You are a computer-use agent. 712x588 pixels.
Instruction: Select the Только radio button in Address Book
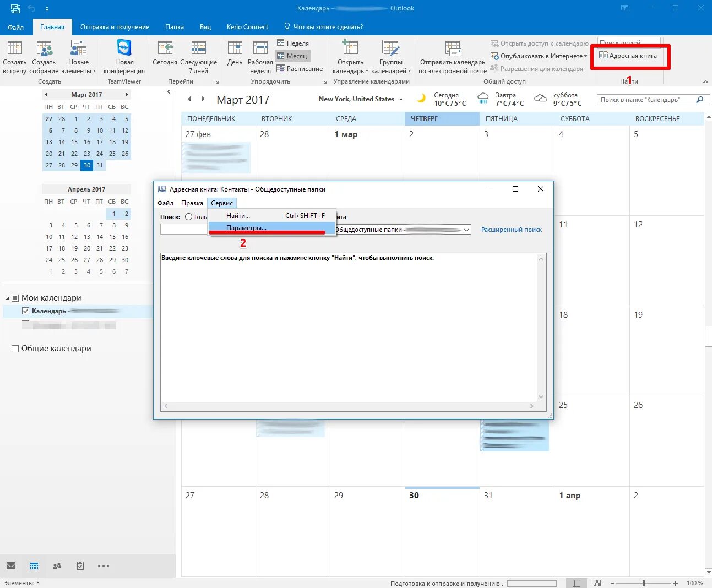tap(189, 217)
